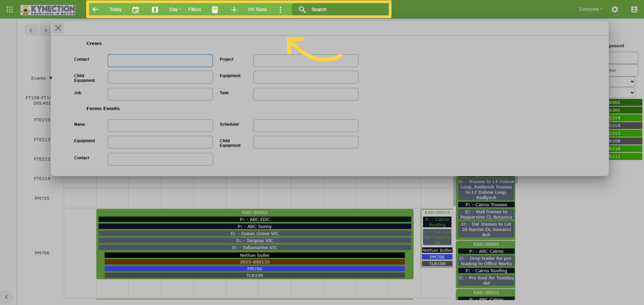Click TLR109 bar in KAD-00003
The height and width of the screenshot is (305, 644).
pyautogui.click(x=255, y=275)
